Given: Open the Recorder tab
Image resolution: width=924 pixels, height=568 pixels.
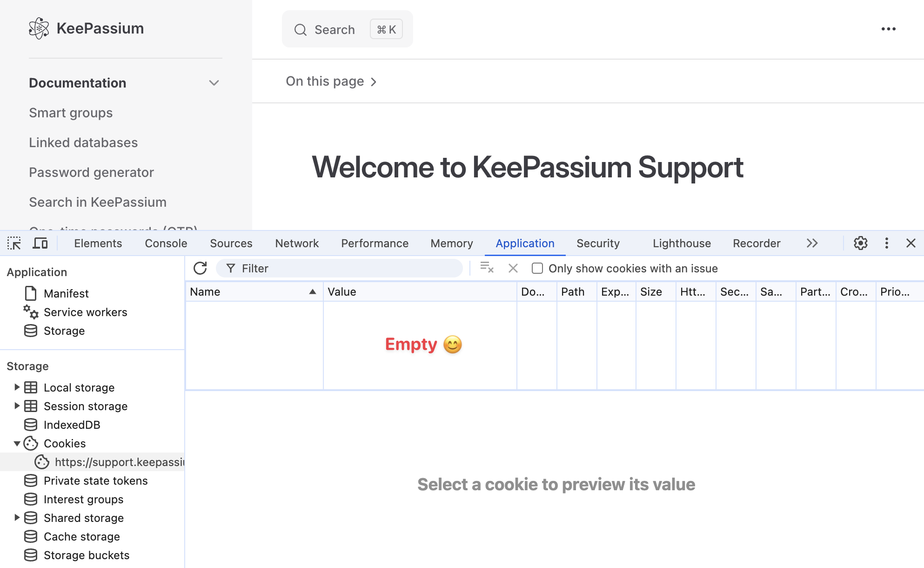Looking at the screenshot, I should tap(757, 243).
